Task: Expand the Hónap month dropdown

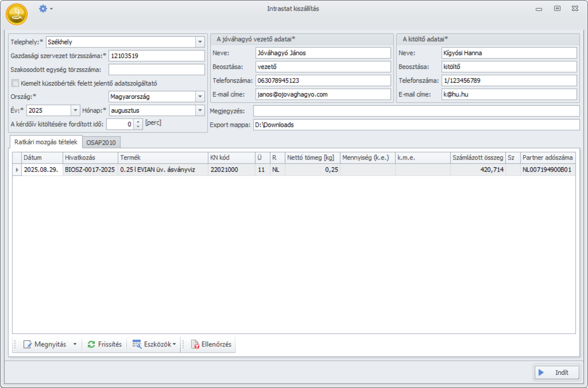Action: (200, 110)
